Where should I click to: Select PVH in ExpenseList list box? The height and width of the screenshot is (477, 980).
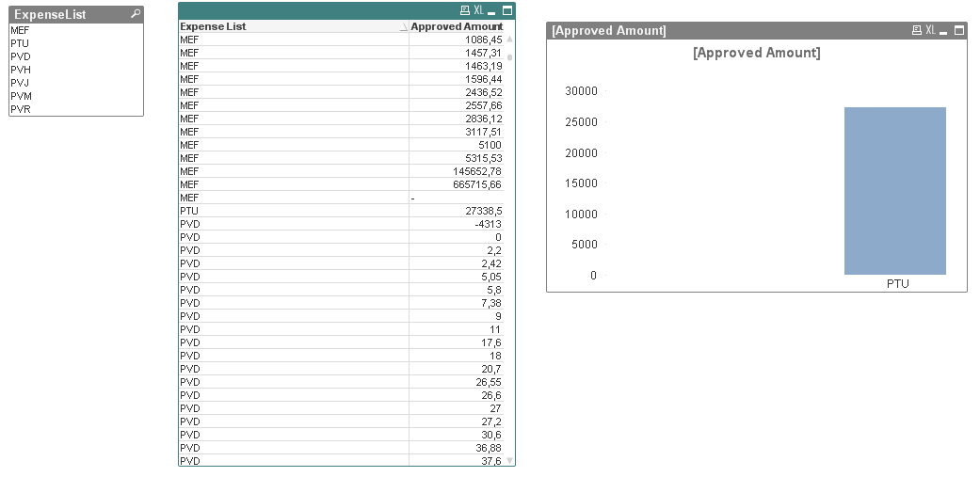(76, 70)
